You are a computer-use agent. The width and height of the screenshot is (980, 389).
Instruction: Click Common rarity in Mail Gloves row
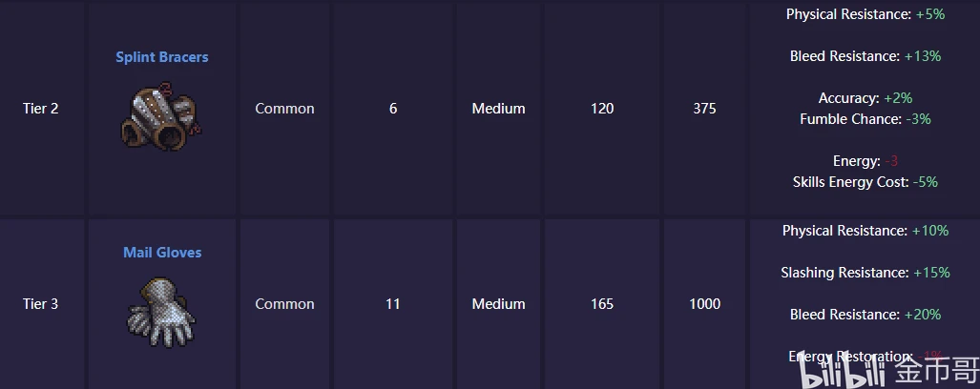click(284, 304)
